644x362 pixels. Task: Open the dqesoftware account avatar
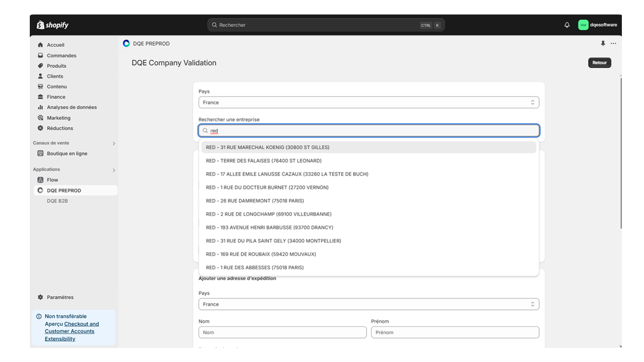583,25
